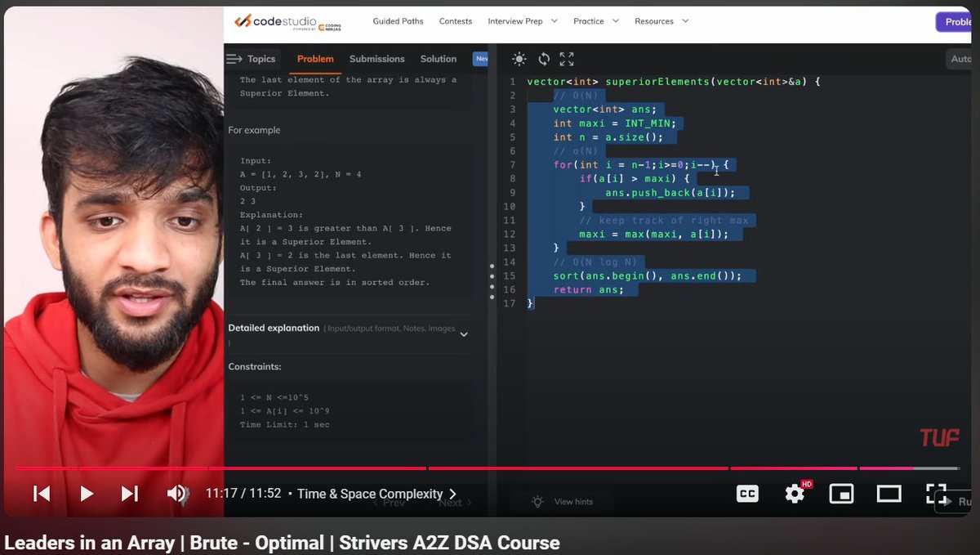Click the for loop code line
The width and height of the screenshot is (980, 555).
tap(640, 164)
